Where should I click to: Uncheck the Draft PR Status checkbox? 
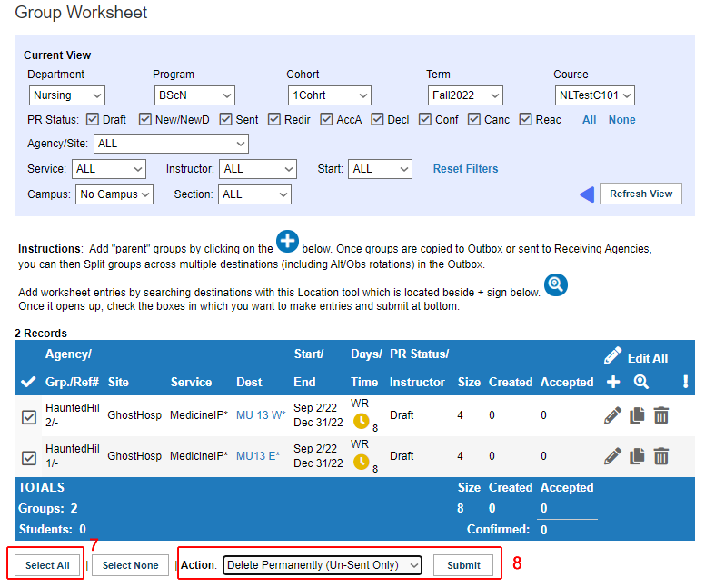pyautogui.click(x=93, y=119)
